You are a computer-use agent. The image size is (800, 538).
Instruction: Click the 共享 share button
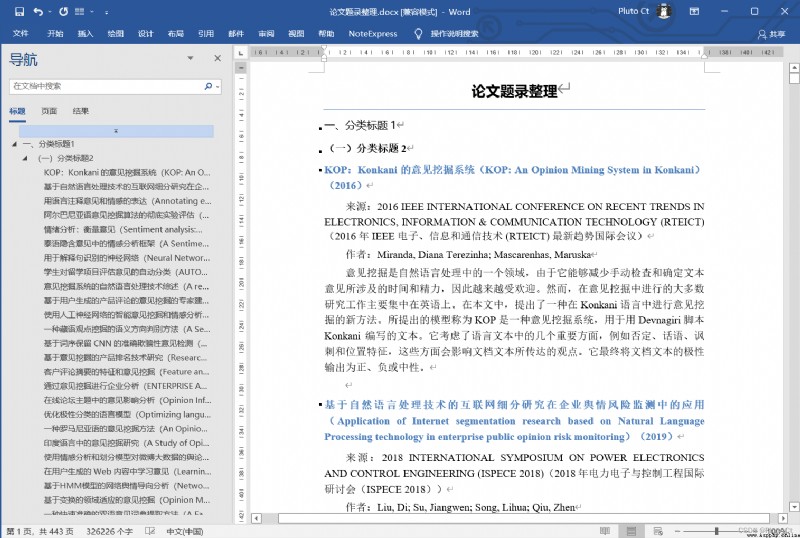pos(771,34)
